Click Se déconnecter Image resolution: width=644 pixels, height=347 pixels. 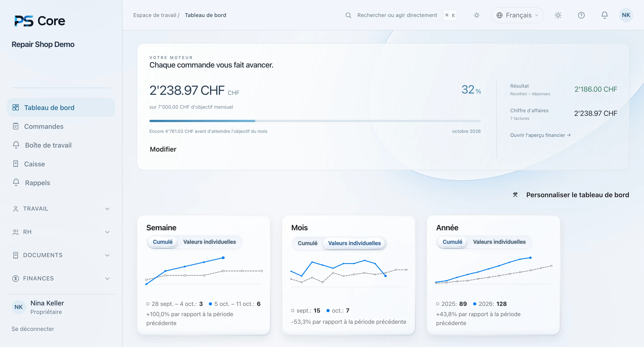(33, 329)
